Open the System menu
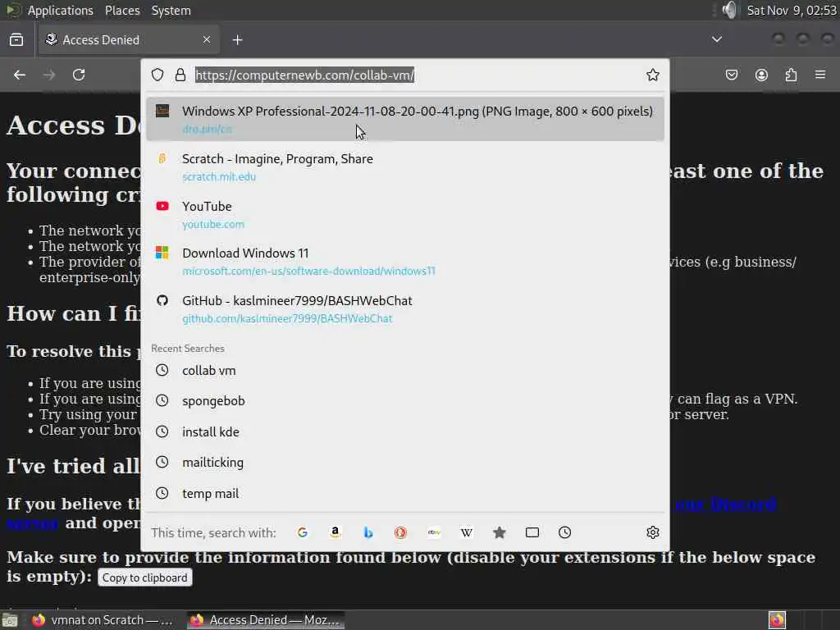 point(171,11)
